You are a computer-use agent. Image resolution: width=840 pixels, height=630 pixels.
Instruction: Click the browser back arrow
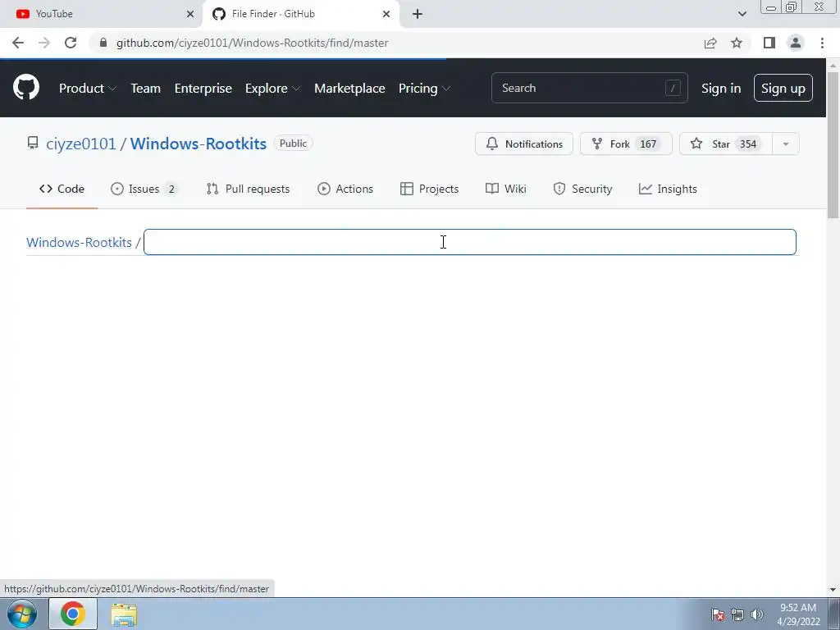click(18, 43)
